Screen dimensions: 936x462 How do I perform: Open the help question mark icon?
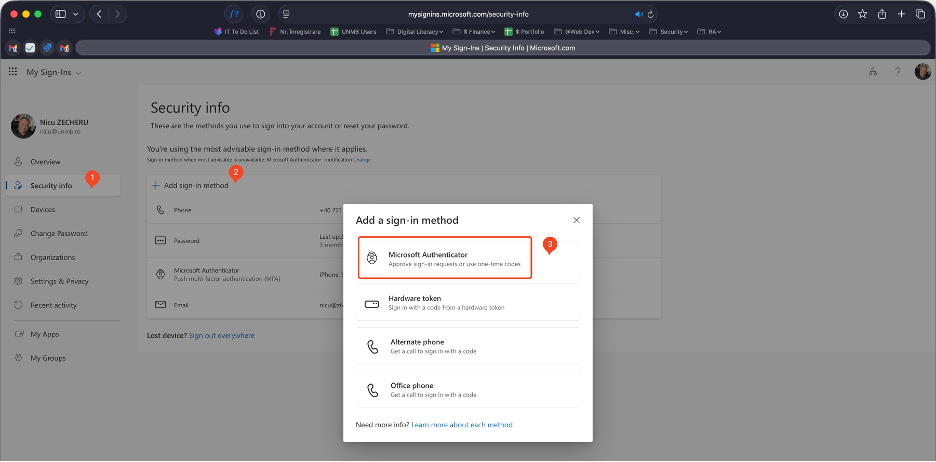897,72
